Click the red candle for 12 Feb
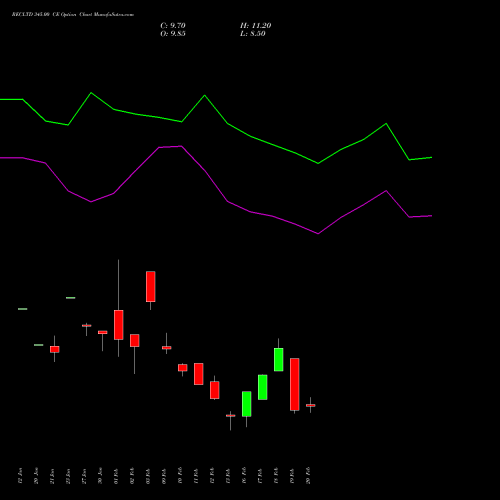 (215, 390)
